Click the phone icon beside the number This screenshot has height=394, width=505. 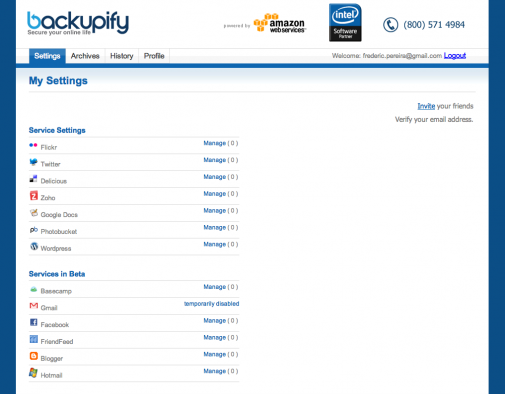390,25
